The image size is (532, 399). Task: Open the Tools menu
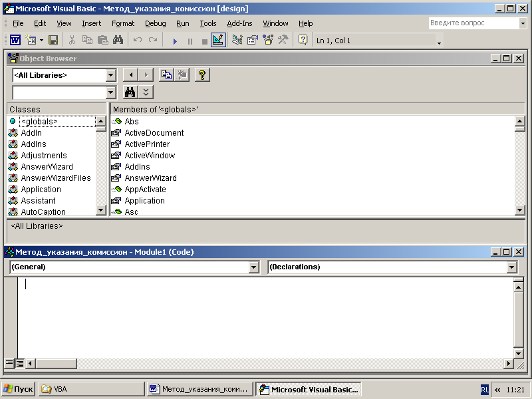pos(208,23)
